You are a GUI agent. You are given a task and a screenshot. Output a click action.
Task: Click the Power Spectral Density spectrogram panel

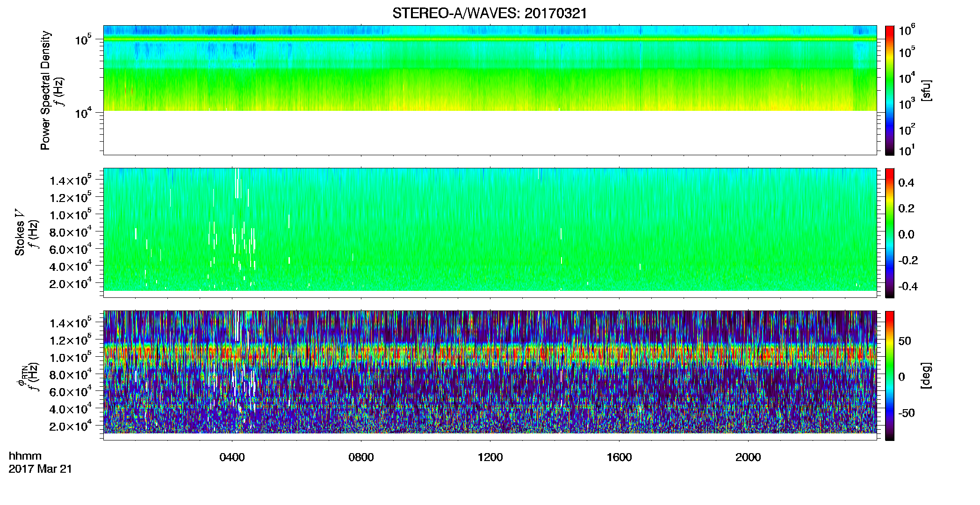490,90
